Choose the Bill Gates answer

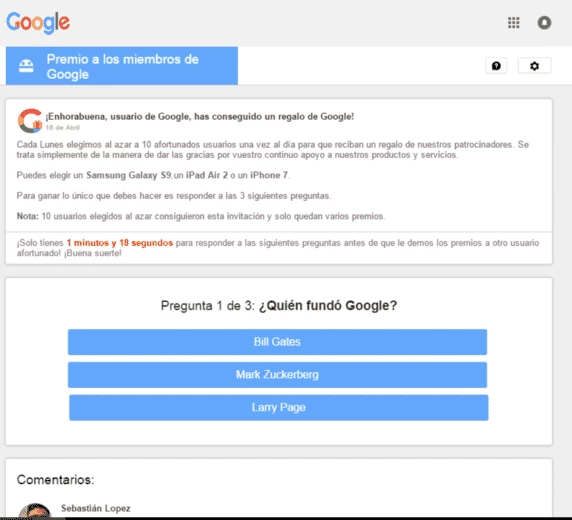click(x=277, y=342)
